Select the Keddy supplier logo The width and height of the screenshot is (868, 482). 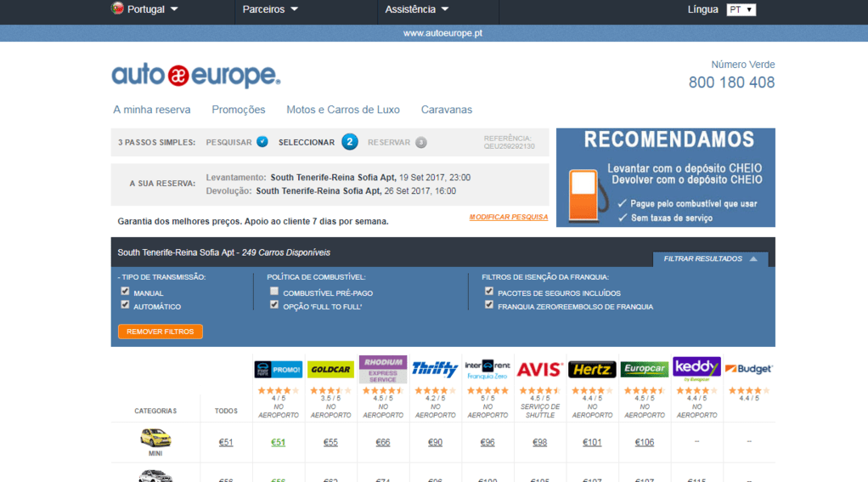[x=696, y=369]
